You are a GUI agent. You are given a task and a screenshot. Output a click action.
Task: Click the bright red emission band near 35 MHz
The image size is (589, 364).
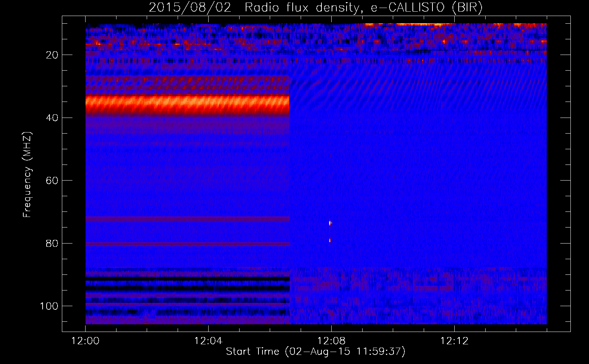[187, 105]
